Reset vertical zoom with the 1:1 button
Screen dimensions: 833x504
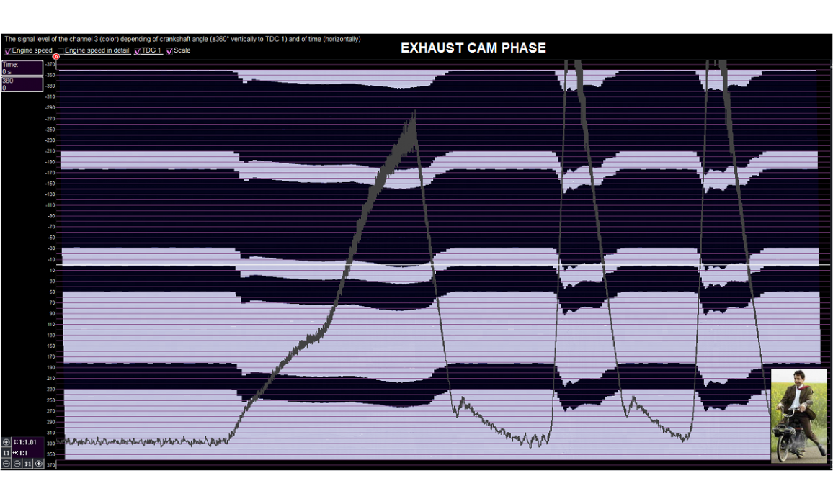tap(6, 453)
